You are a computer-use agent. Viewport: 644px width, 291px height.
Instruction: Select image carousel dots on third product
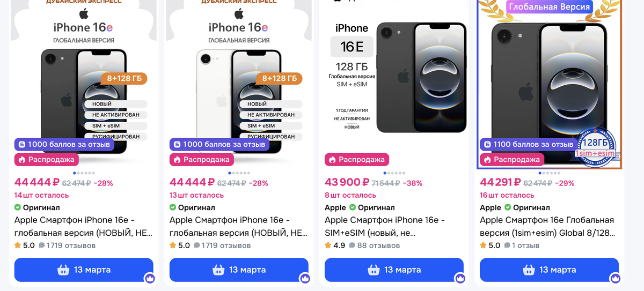[394, 173]
